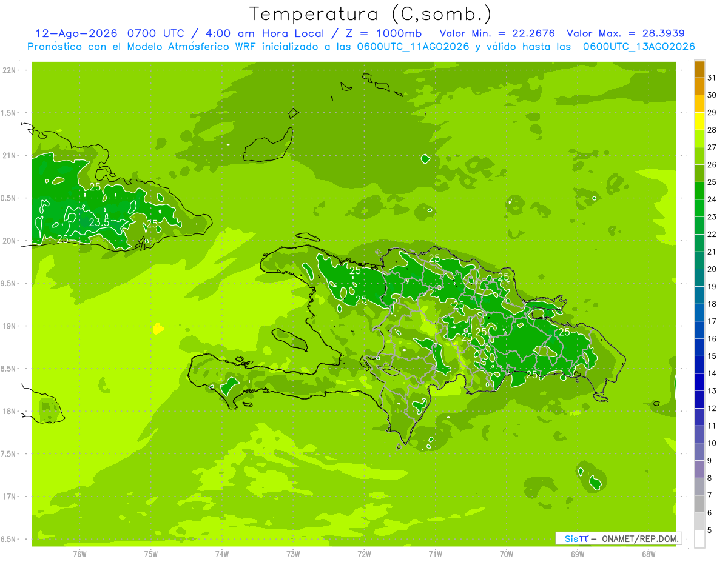Pick the lime swatch between 27 and 28
This screenshot has height=562, width=728.
coord(699,139)
